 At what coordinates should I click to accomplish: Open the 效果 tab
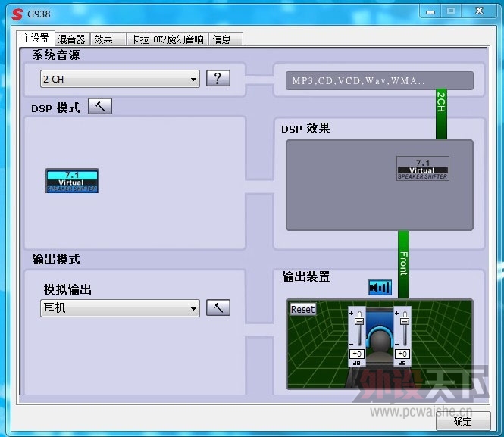click(108, 39)
